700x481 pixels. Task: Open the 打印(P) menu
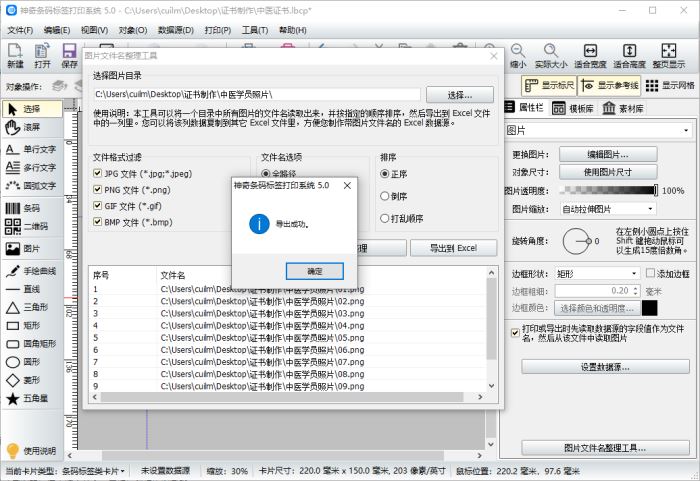[x=218, y=30]
